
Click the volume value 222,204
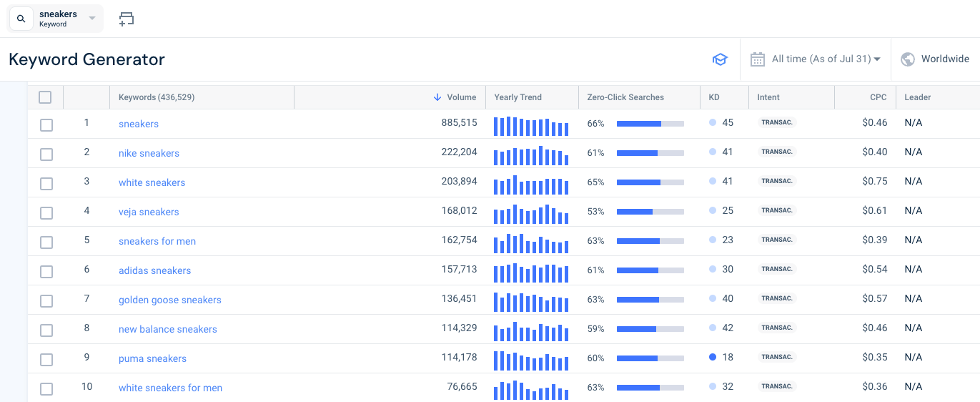pos(459,152)
